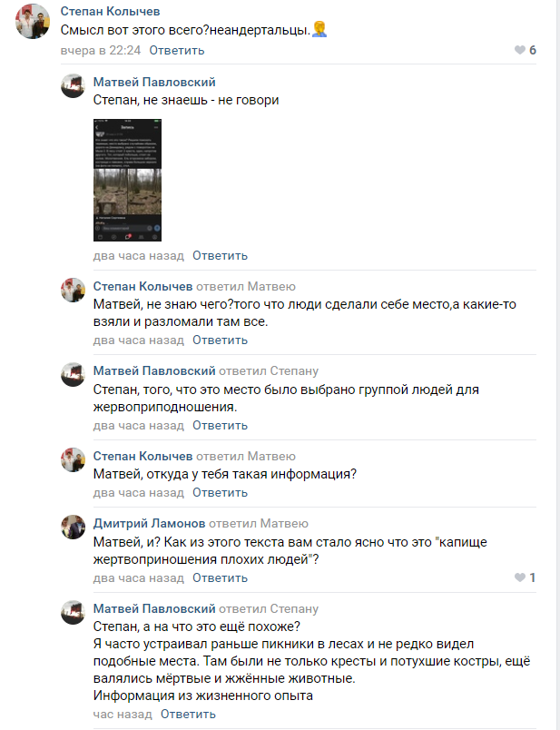Open 'вчера в 22:24' timestamp link
The height and width of the screenshot is (730, 560).
(x=101, y=50)
